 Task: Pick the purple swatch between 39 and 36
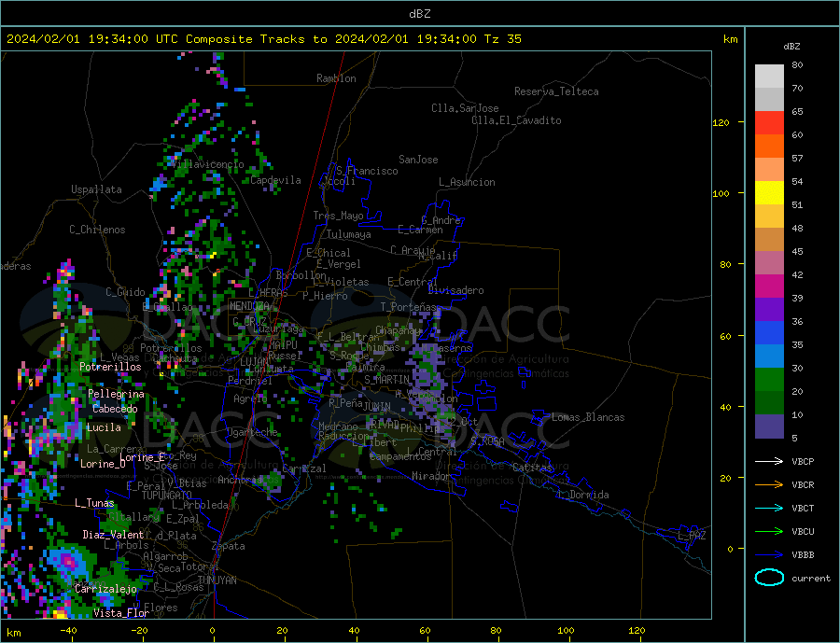[x=769, y=310]
